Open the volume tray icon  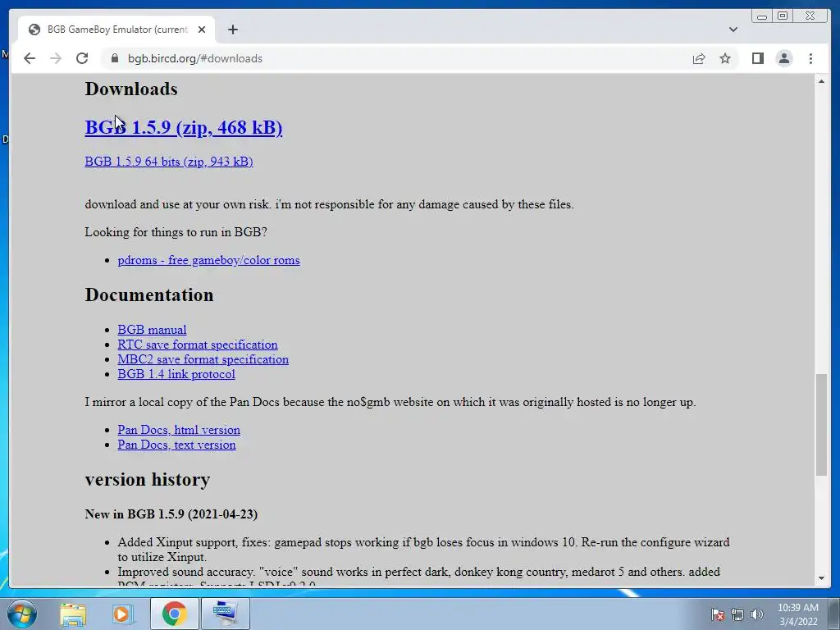point(756,614)
